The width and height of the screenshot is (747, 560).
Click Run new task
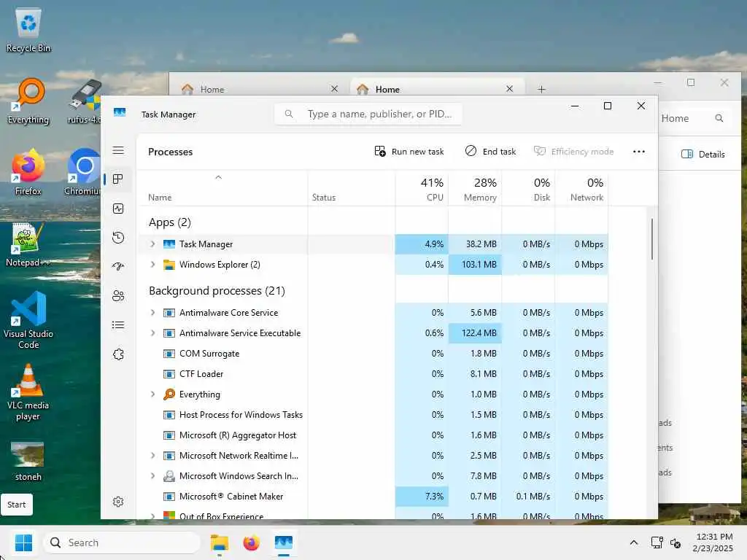coord(409,152)
